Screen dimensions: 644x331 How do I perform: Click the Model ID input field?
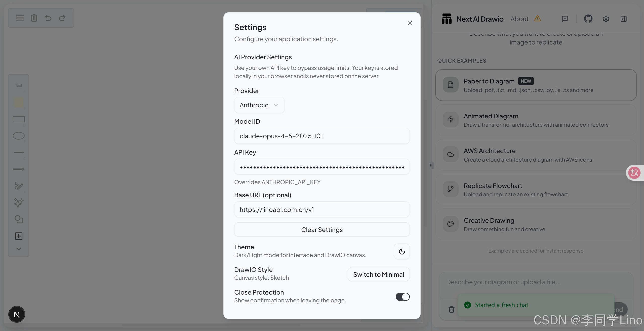tap(322, 136)
